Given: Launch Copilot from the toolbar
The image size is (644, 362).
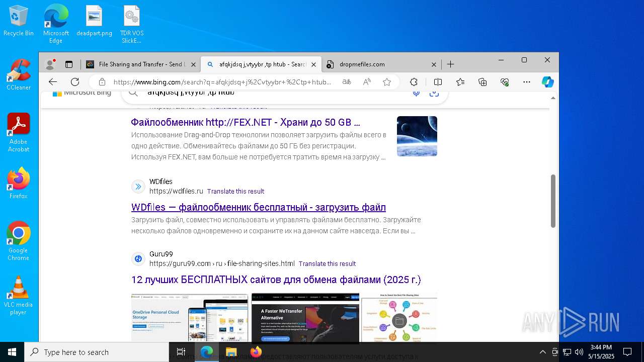Looking at the screenshot, I should (547, 82).
